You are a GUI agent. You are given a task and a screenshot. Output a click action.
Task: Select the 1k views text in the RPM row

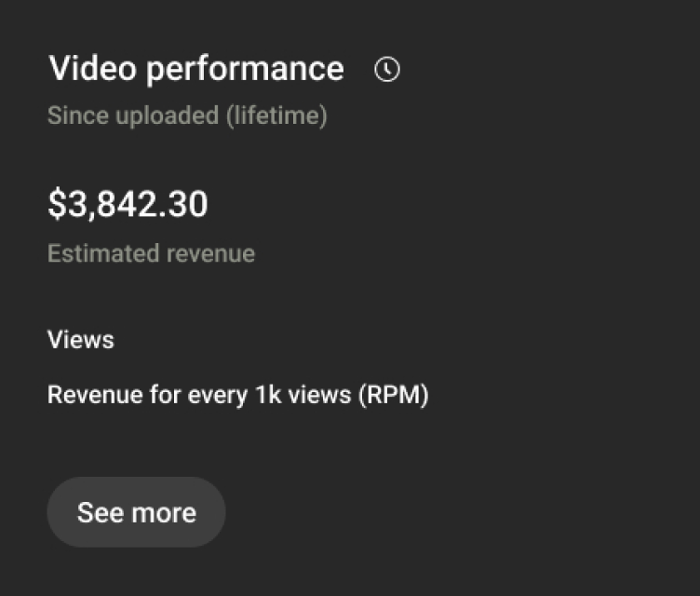[x=299, y=395]
